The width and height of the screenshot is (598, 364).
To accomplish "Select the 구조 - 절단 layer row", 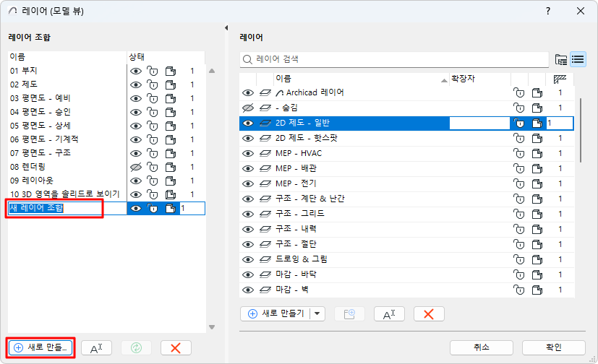I will pyautogui.click(x=406, y=244).
